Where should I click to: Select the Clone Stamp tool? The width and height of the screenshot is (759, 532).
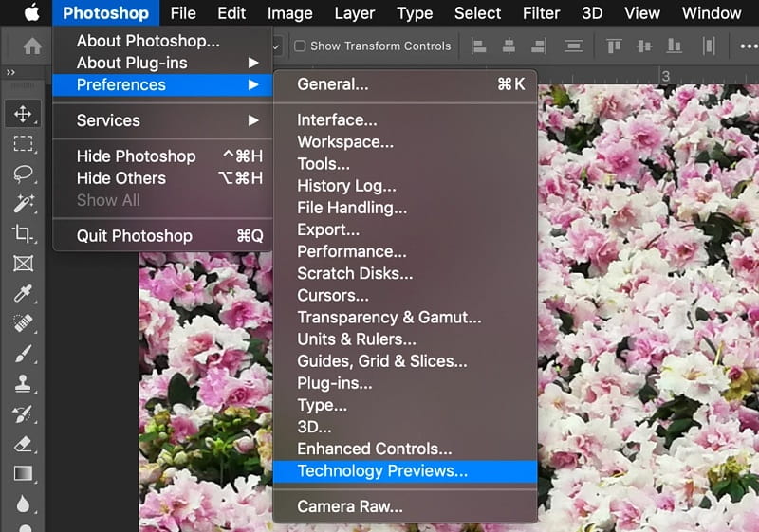coord(23,383)
